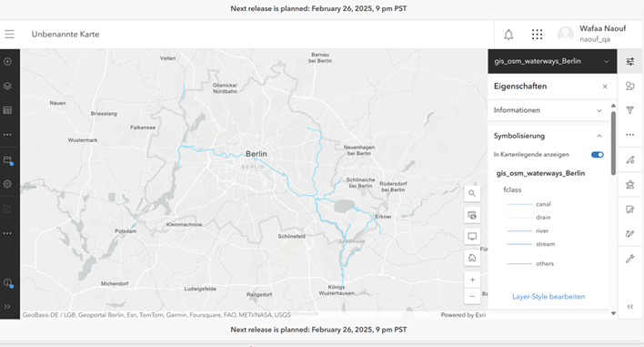Click the ellipsis icon in the right toolbar

coord(630,135)
